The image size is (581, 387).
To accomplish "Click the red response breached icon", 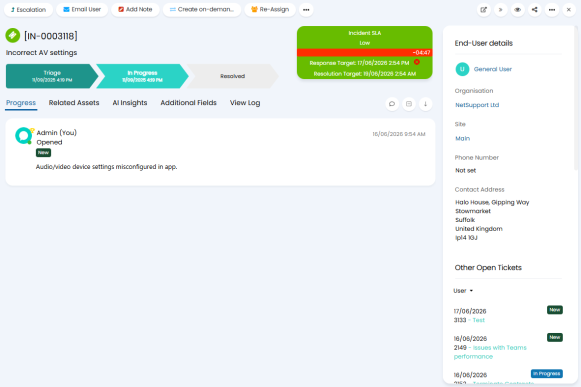I will 417,62.
